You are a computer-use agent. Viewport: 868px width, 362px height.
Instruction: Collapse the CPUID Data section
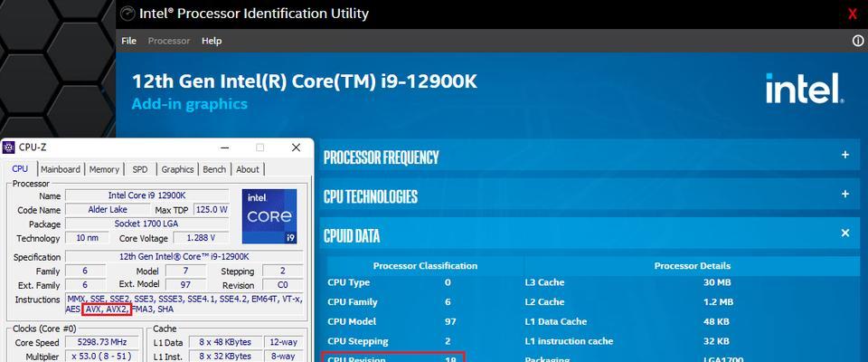pyautogui.click(x=845, y=233)
